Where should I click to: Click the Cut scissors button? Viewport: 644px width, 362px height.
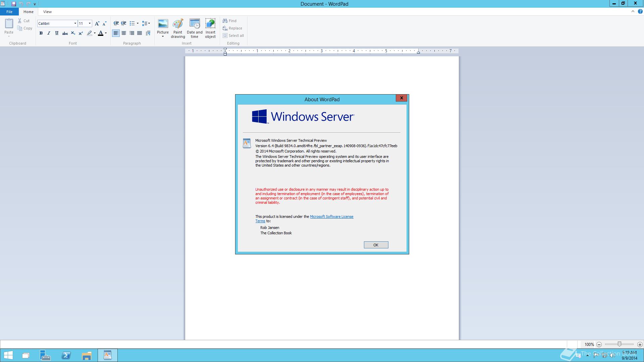click(x=24, y=21)
